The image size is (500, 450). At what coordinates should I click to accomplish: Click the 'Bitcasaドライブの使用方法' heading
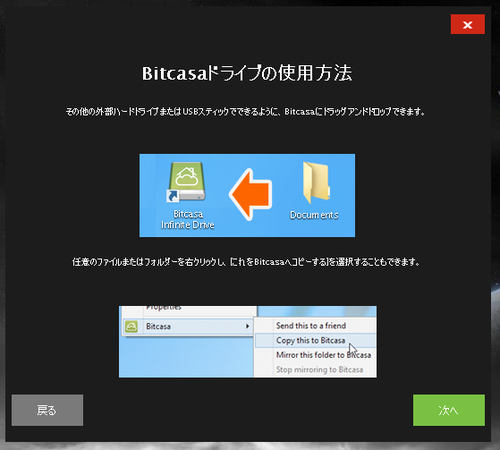coord(247,73)
